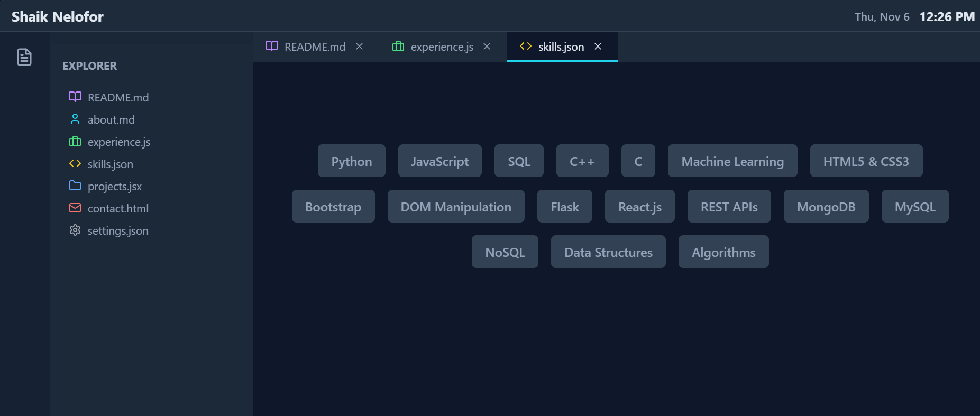Click the explorer files icon in activity bar
980x416 pixels.
point(24,57)
